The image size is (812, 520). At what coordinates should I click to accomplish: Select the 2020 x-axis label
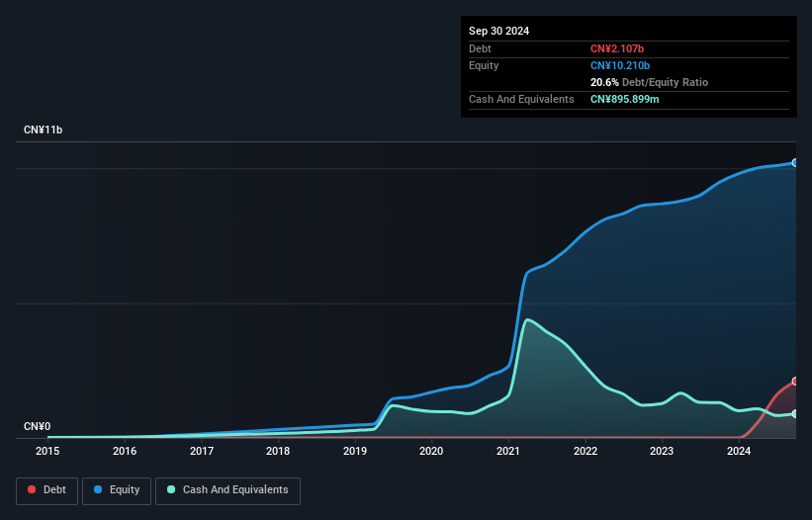click(x=431, y=451)
